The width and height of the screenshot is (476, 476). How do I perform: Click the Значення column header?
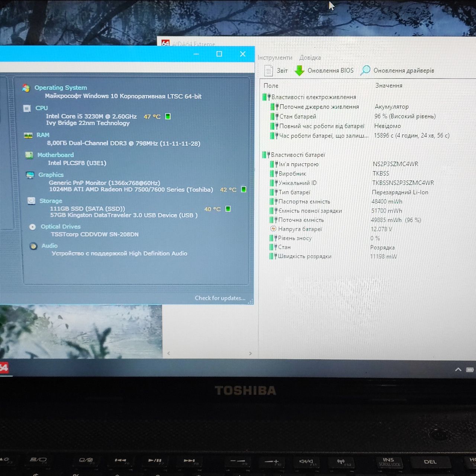pos(389,86)
